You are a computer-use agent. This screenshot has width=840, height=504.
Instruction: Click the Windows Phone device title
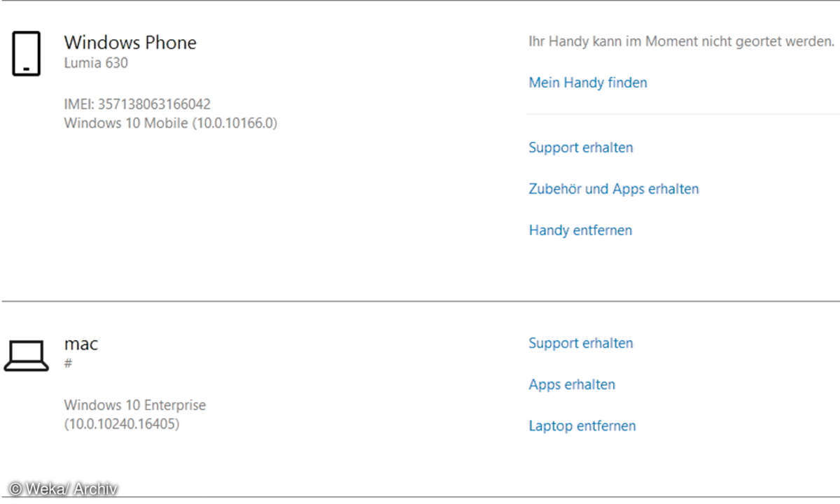tap(130, 43)
